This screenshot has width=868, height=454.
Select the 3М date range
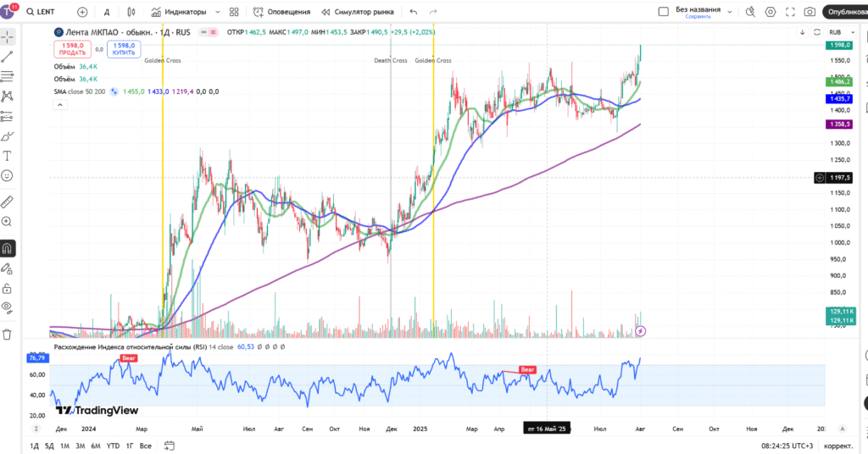pos(81,446)
